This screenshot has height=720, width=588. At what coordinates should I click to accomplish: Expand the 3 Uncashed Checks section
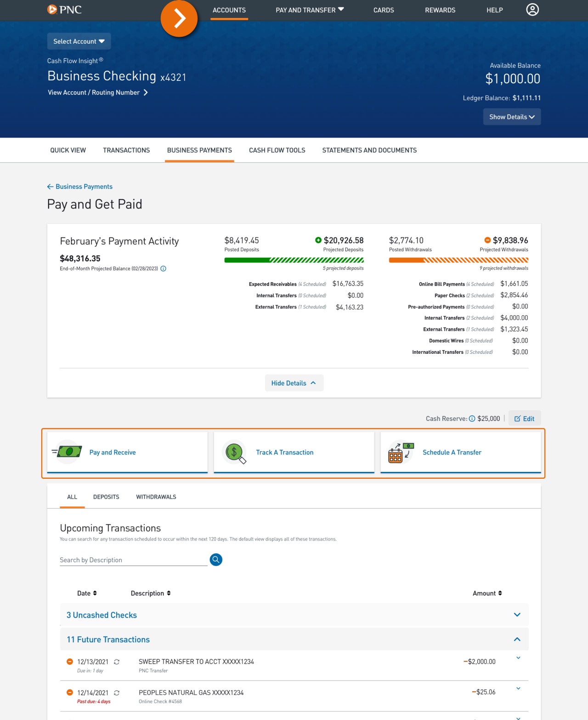[x=517, y=615]
